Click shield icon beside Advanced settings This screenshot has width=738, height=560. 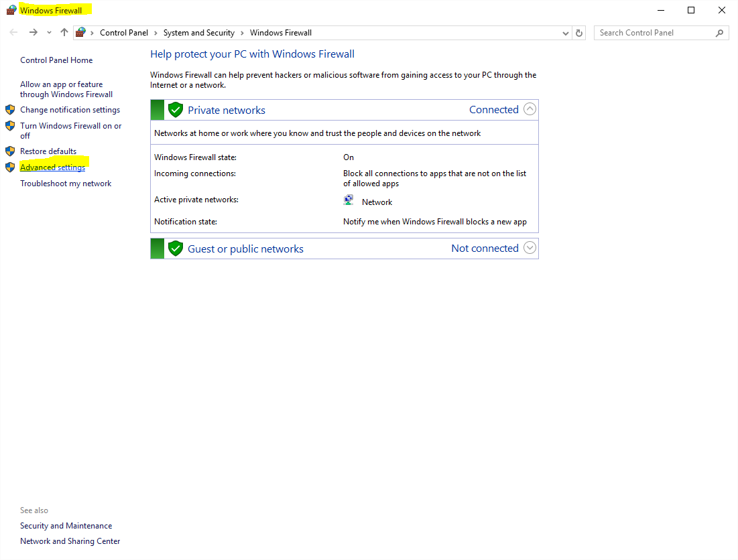coord(10,167)
